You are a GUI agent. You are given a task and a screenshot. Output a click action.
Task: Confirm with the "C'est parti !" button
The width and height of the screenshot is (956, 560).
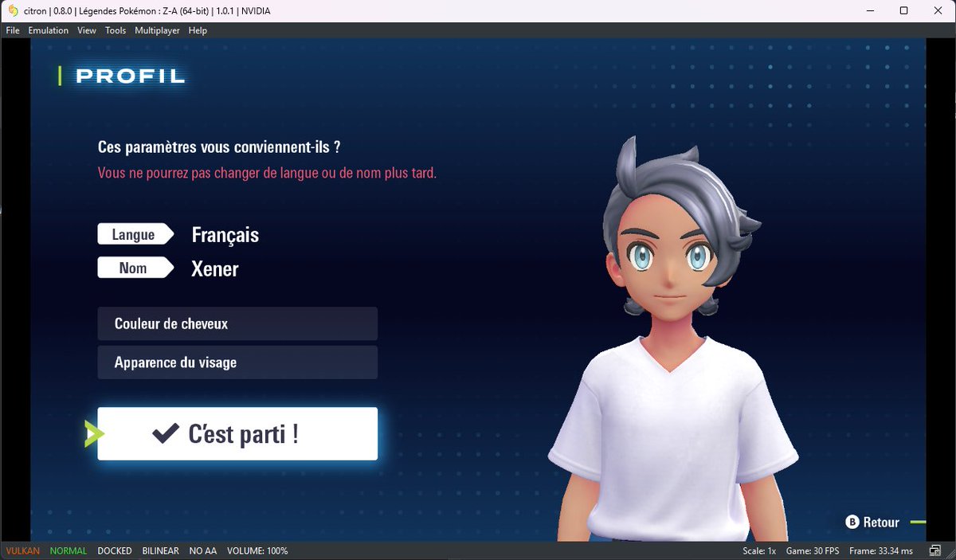pos(237,432)
